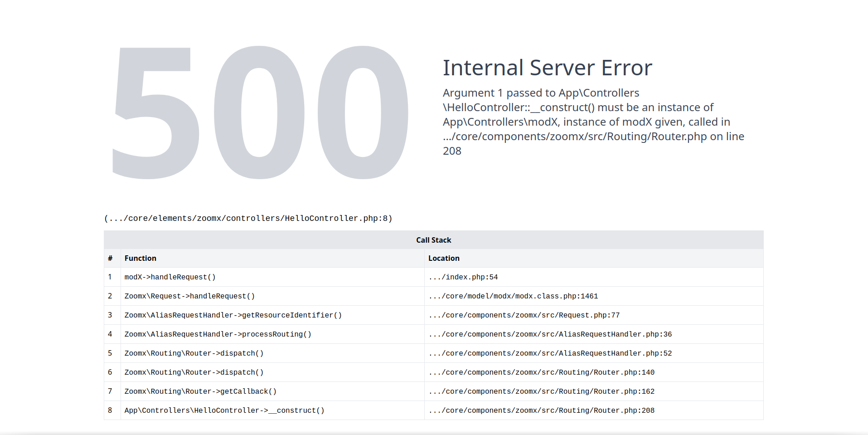
Task: Click the .../index.php:54 location cell
Action: (x=594, y=277)
